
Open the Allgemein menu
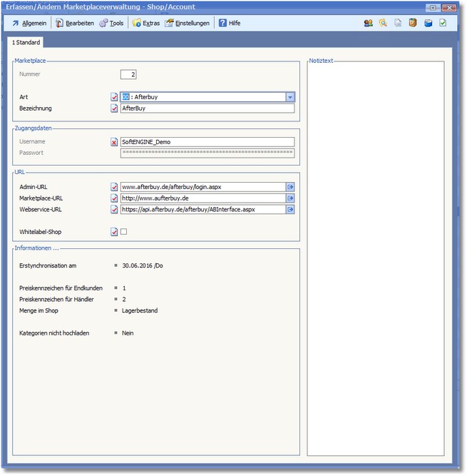[x=30, y=23]
